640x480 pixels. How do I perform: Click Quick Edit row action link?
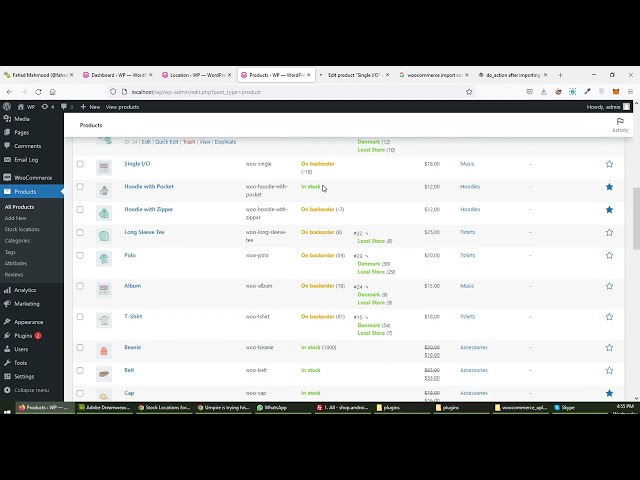(x=167, y=142)
